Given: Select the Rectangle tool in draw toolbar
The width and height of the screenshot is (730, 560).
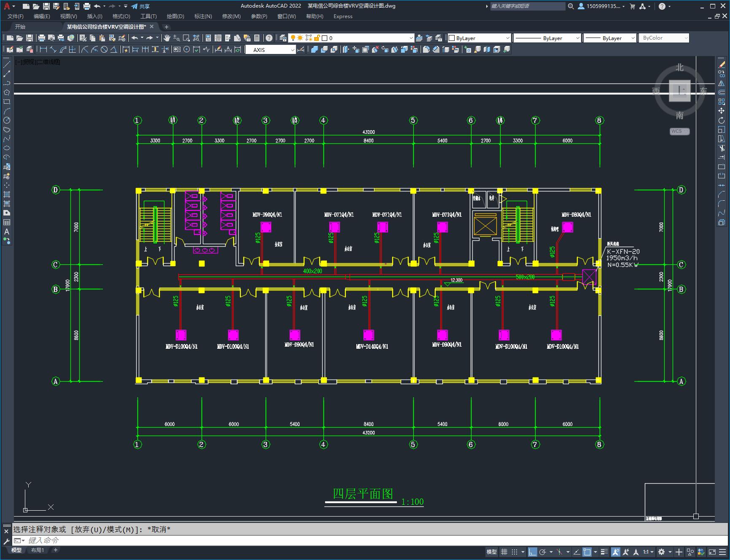Looking at the screenshot, I should [7, 102].
